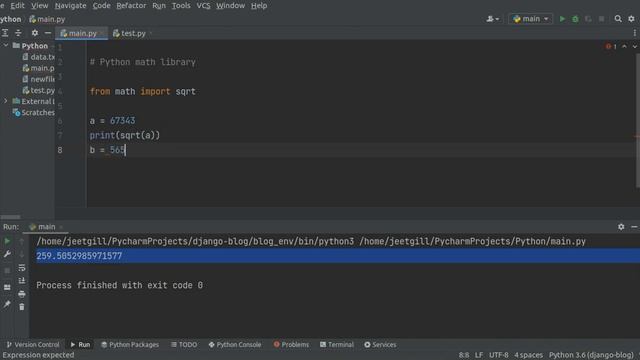Open Project panel options gear
This screenshot has width=640, height=360.
tap(35, 33)
